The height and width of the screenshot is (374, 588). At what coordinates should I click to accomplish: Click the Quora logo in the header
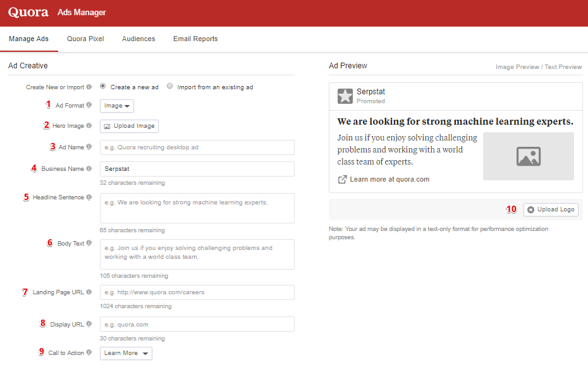[28, 13]
